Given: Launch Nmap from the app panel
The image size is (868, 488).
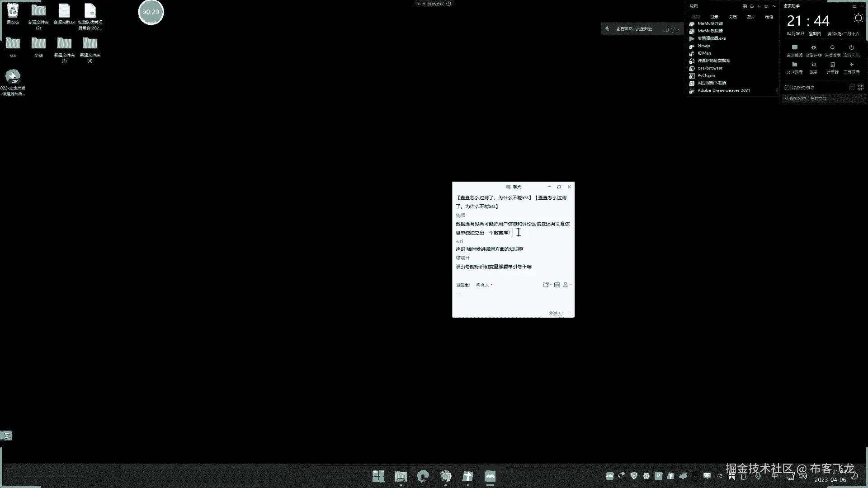Looking at the screenshot, I should coord(703,46).
